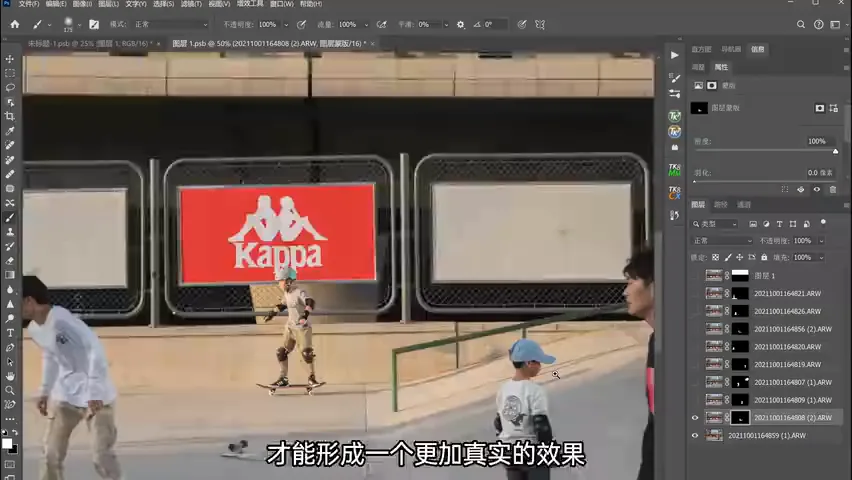Select the Eyedropper tool
Screen dimensions: 852x480
point(10,131)
